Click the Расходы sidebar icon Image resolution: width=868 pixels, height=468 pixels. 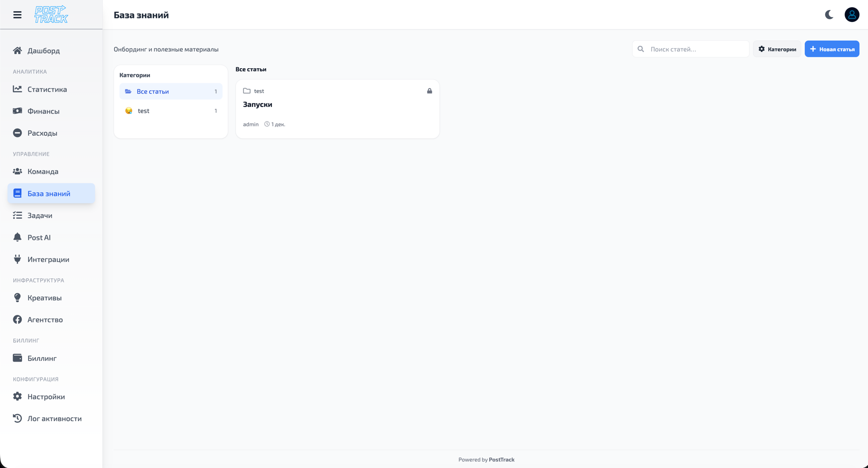(x=17, y=133)
